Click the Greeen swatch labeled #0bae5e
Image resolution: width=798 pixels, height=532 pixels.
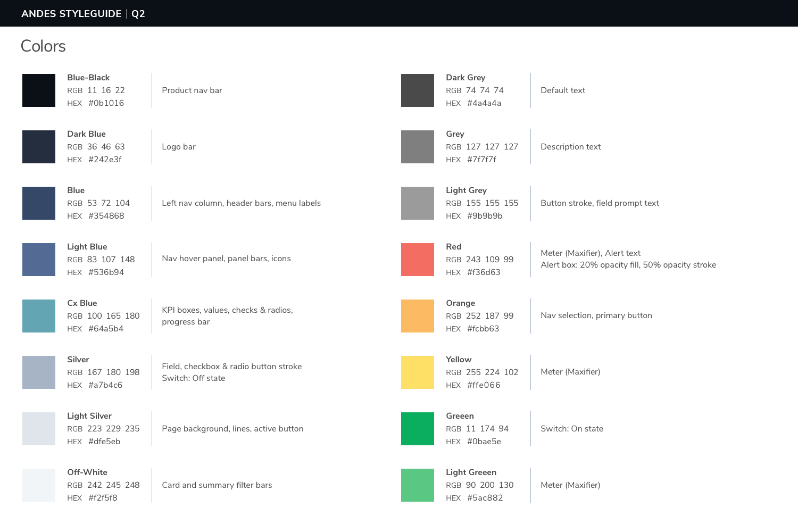pos(418,429)
